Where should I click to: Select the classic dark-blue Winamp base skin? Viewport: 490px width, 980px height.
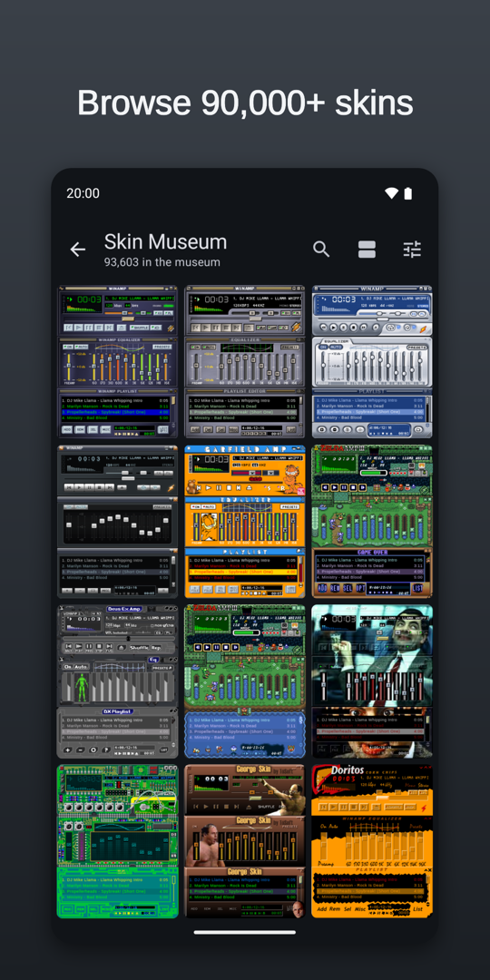[117, 362]
